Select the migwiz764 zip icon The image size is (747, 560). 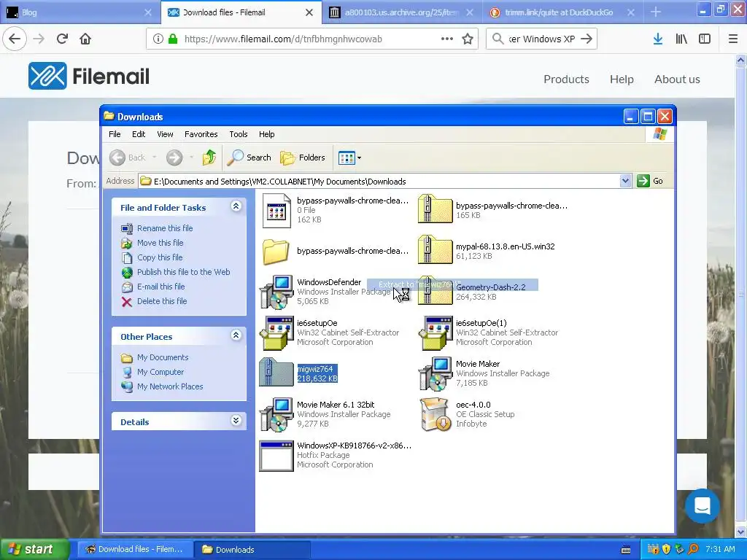[276, 373]
